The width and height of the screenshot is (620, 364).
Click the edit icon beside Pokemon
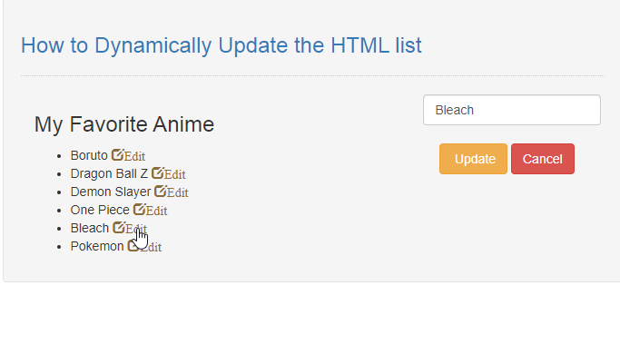133,245
